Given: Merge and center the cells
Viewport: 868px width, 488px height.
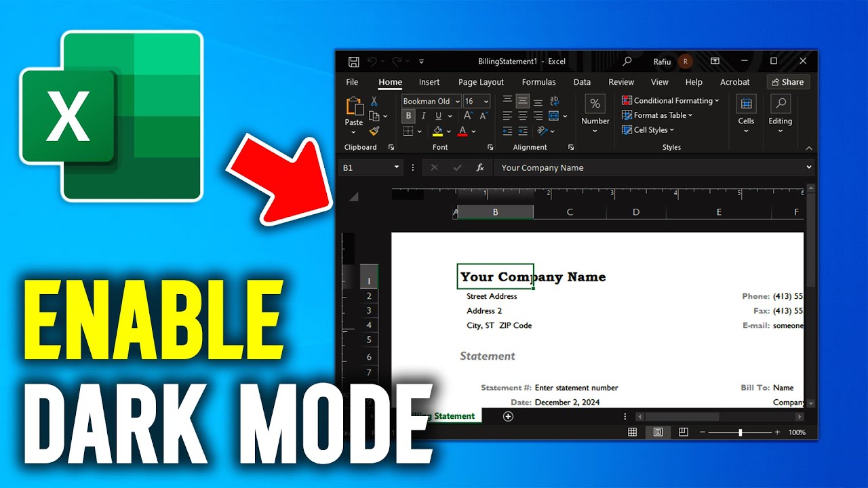Looking at the screenshot, I should pos(554,116).
